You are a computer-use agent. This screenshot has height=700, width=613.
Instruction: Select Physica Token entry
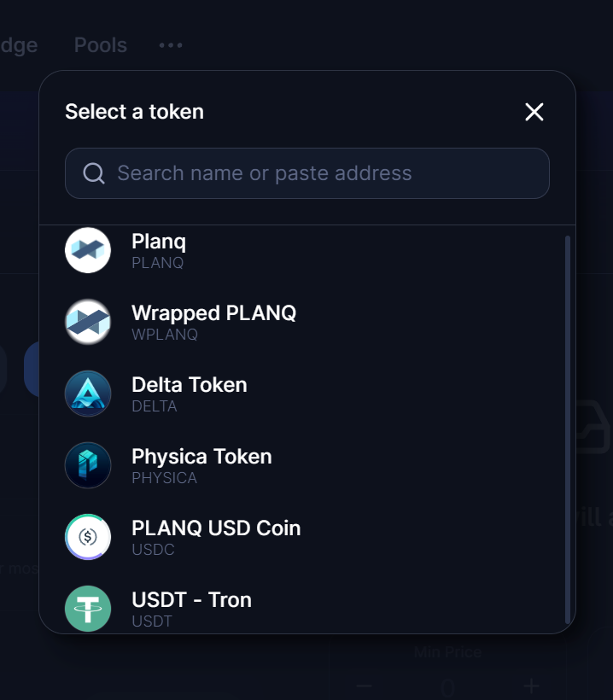201,457
